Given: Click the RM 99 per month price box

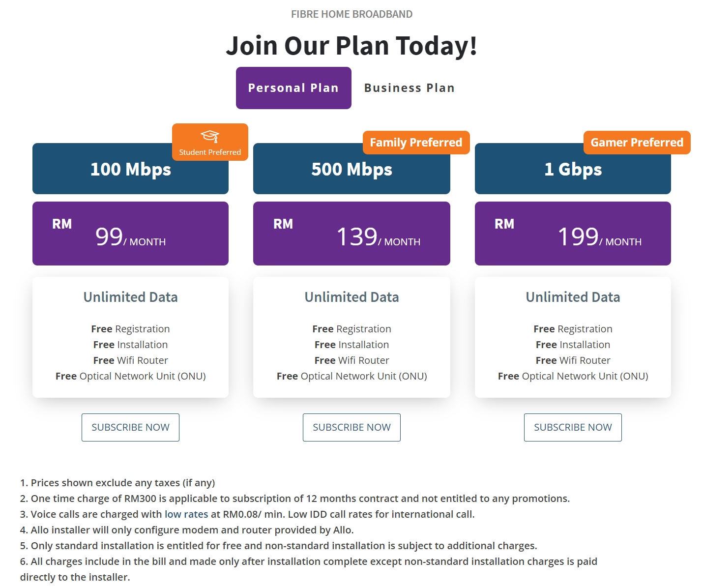Looking at the screenshot, I should [x=130, y=234].
